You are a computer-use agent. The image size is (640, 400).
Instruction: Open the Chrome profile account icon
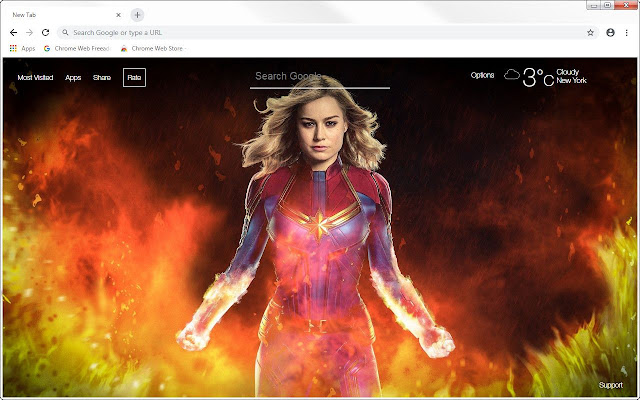click(x=610, y=33)
